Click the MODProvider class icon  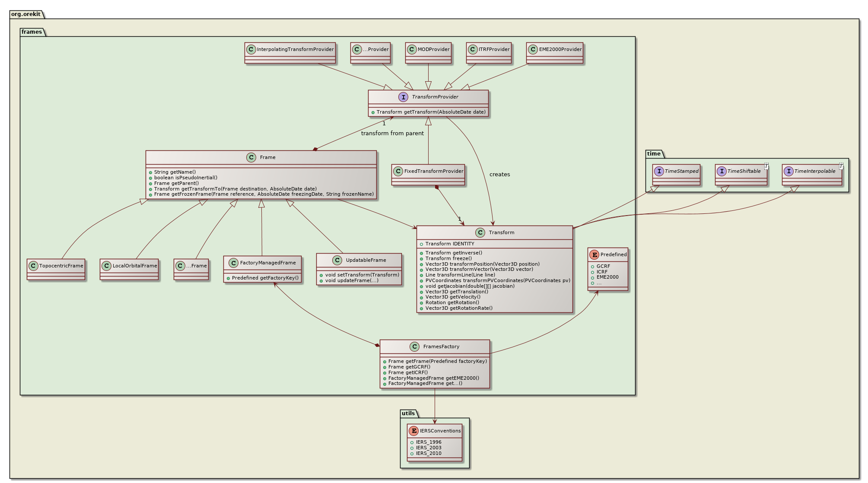point(412,49)
